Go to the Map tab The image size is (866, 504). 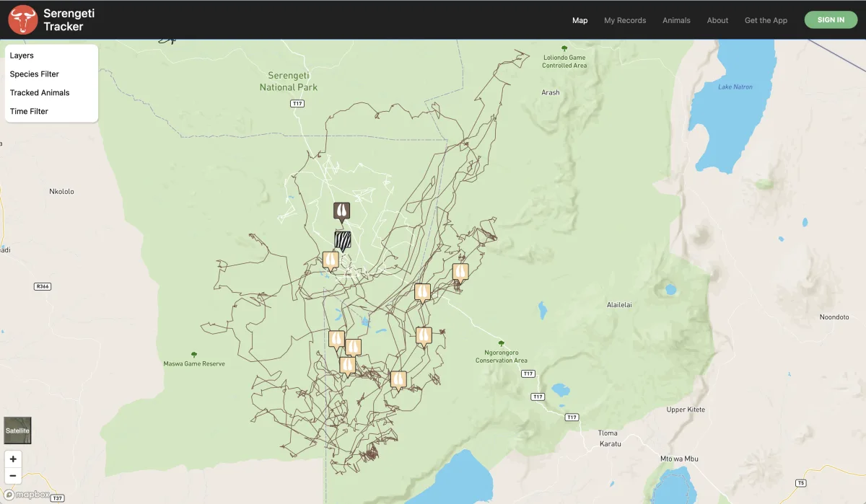point(579,20)
